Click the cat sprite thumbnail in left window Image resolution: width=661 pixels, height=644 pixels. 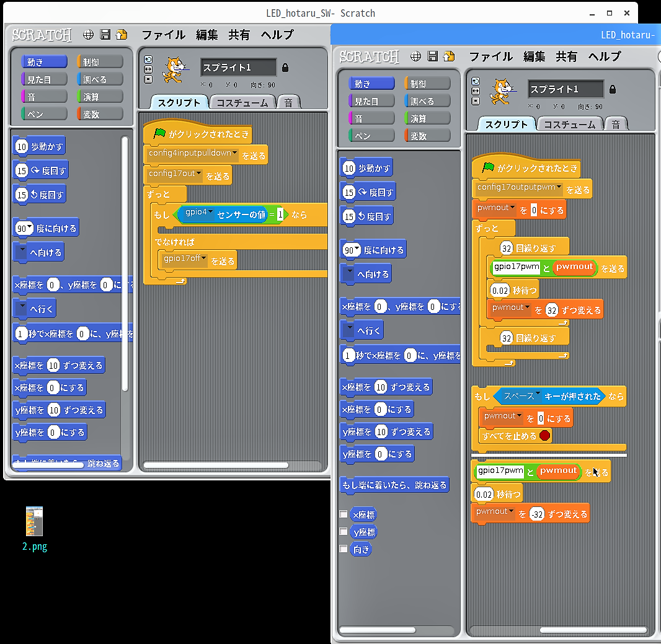(175, 69)
